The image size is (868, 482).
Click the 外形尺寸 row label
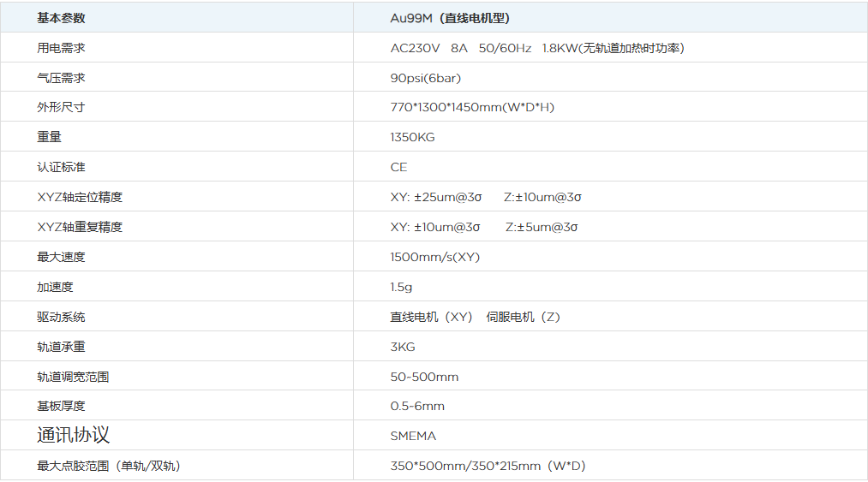(61, 107)
